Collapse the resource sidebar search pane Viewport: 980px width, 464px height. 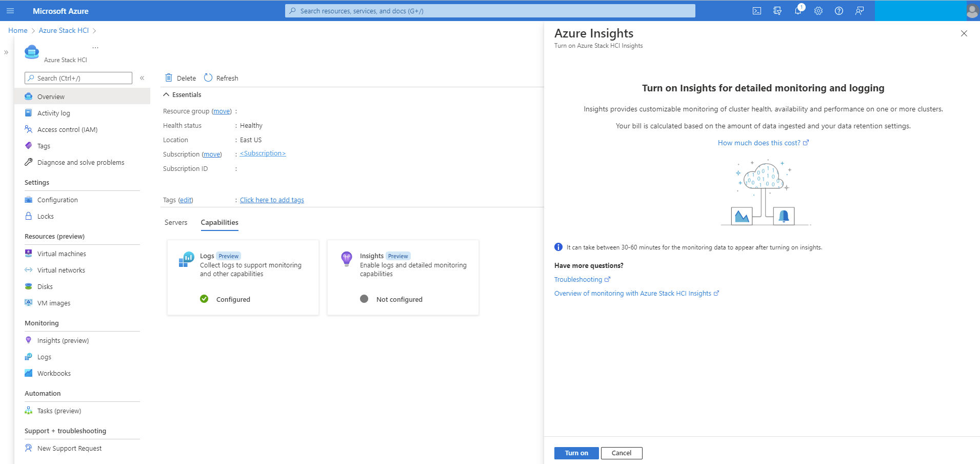[x=142, y=78]
